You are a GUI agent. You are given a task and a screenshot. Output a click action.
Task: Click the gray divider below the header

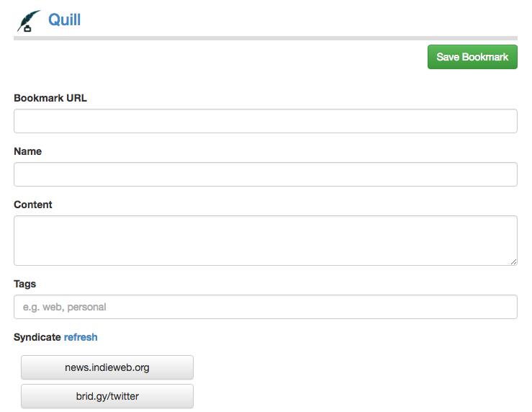(265, 37)
